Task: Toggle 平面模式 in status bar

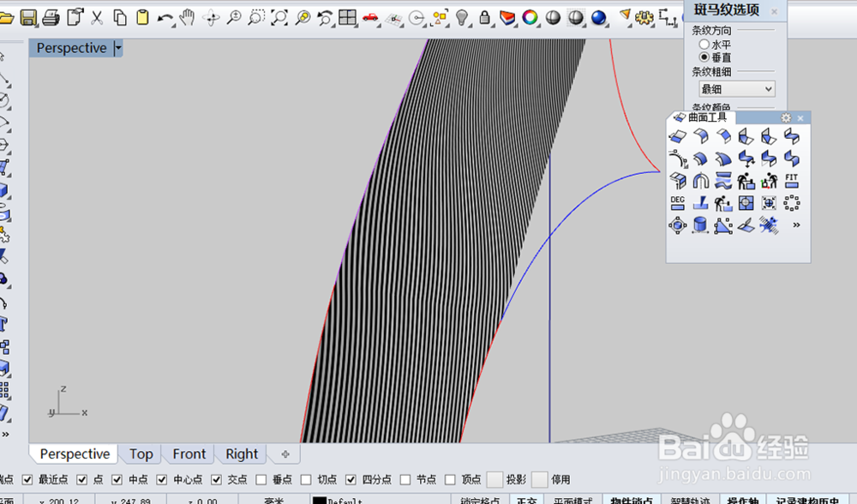Action: 572,501
